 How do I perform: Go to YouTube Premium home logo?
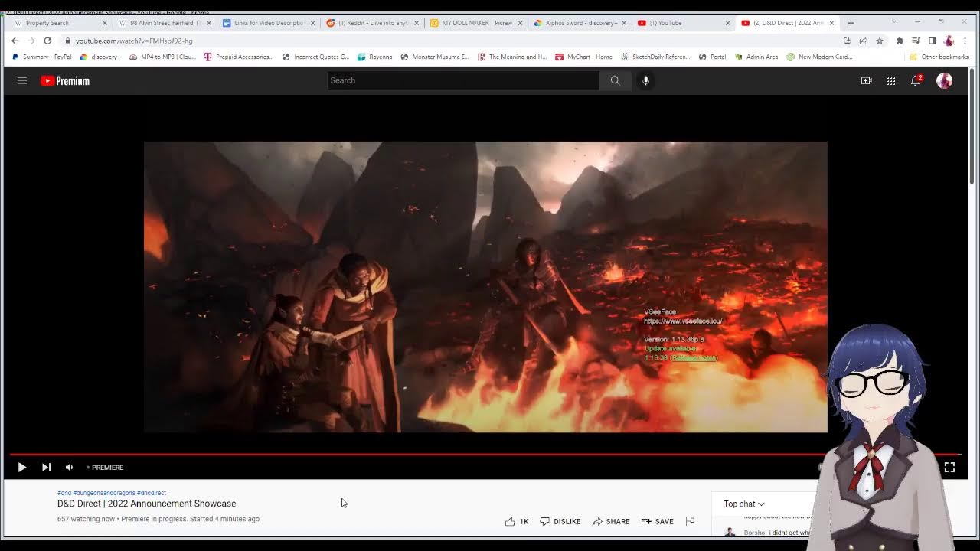pos(65,80)
